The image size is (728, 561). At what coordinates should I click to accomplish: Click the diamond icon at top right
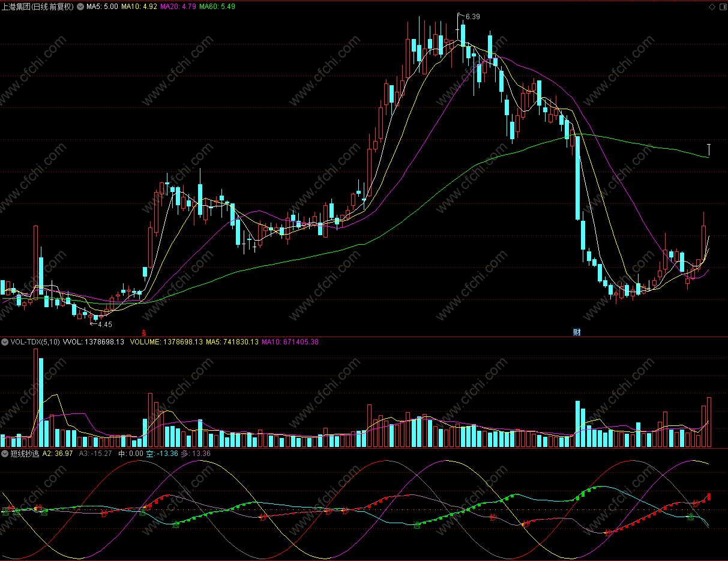tap(712, 7)
